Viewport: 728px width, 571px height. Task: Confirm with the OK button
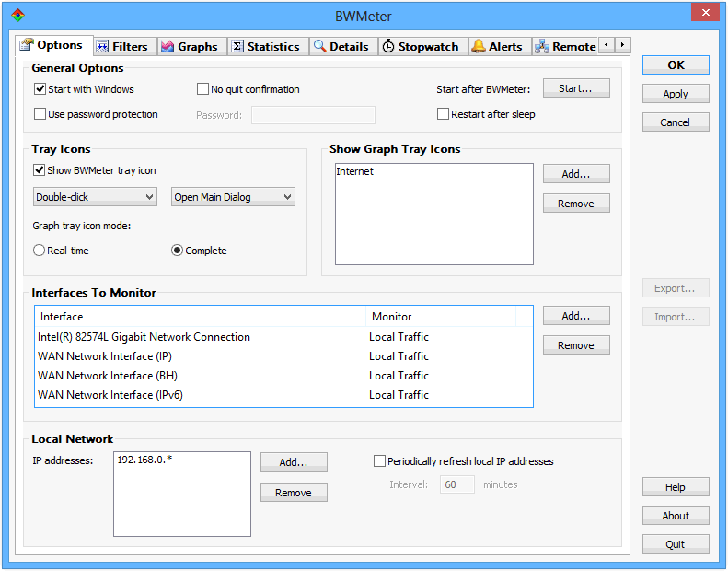coord(676,65)
